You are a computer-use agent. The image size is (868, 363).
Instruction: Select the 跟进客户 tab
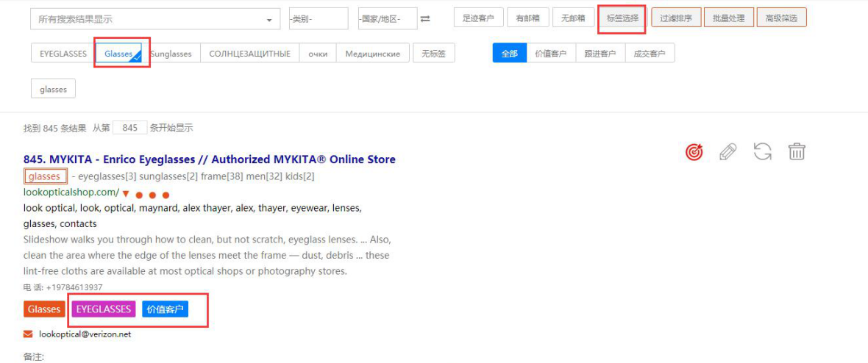(x=600, y=54)
